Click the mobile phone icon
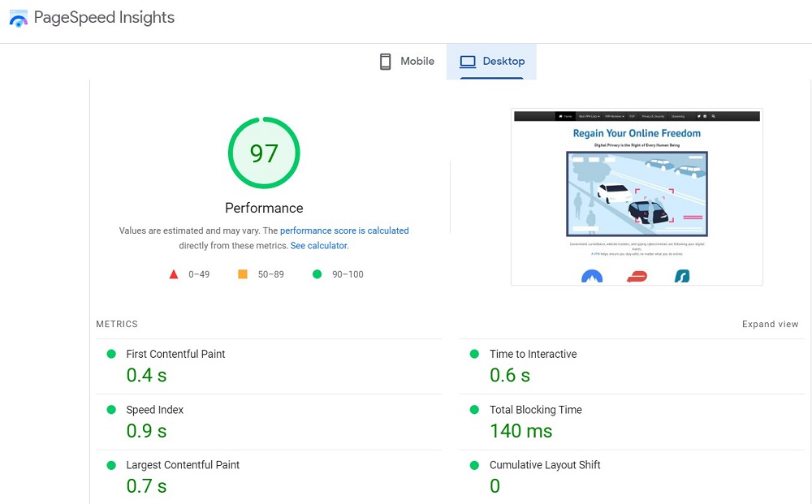This screenshot has width=812, height=504. pyautogui.click(x=385, y=62)
